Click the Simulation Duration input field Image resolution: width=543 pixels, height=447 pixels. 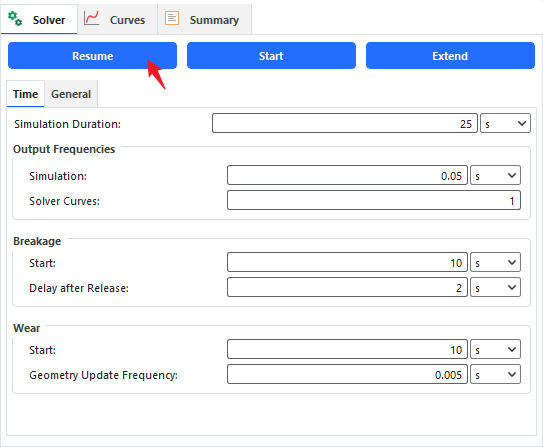(345, 123)
